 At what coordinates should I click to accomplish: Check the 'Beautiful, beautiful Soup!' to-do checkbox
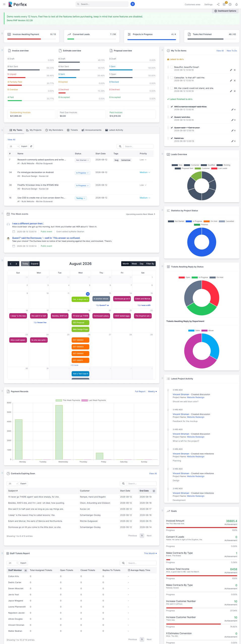click(x=172, y=67)
